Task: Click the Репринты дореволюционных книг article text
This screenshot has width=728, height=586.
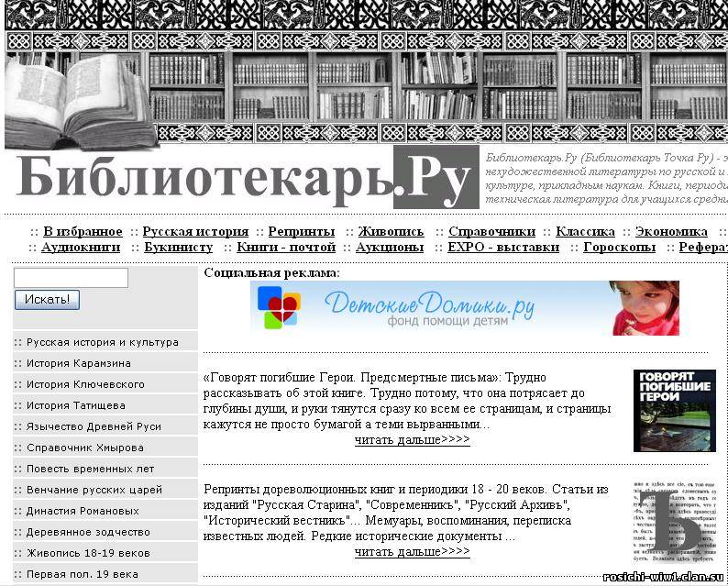Action: coord(406,513)
